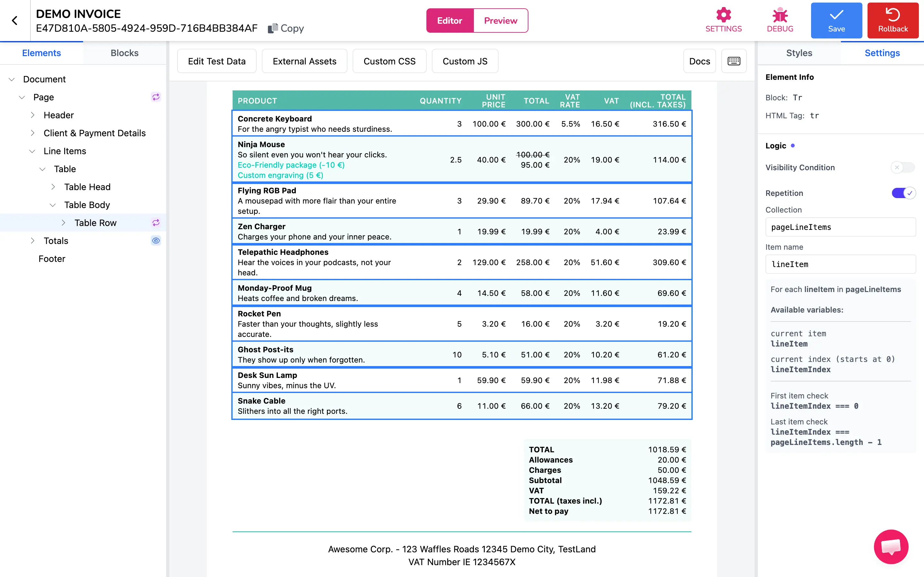
Task: Switch to the Blocks tab
Action: pyautogui.click(x=124, y=53)
